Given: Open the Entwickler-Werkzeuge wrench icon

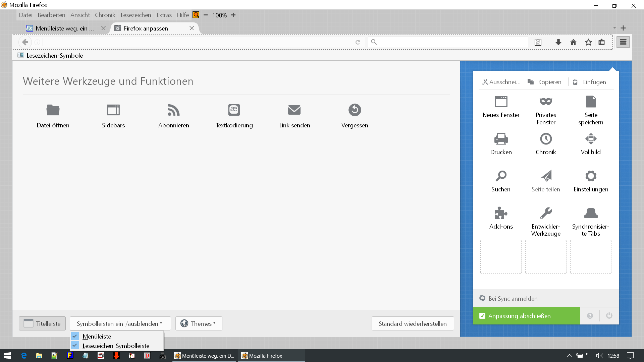Looking at the screenshot, I should (x=546, y=213).
